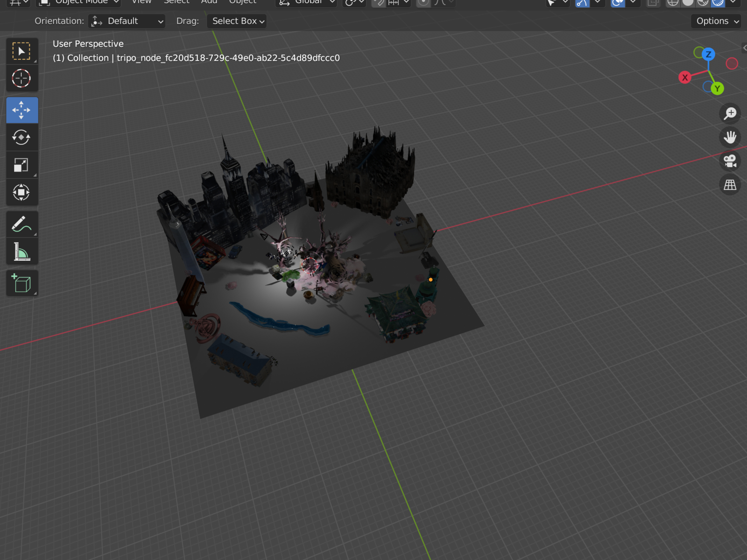747x560 pixels.
Task: Choose the Measure ruler tool
Action: (x=21, y=252)
